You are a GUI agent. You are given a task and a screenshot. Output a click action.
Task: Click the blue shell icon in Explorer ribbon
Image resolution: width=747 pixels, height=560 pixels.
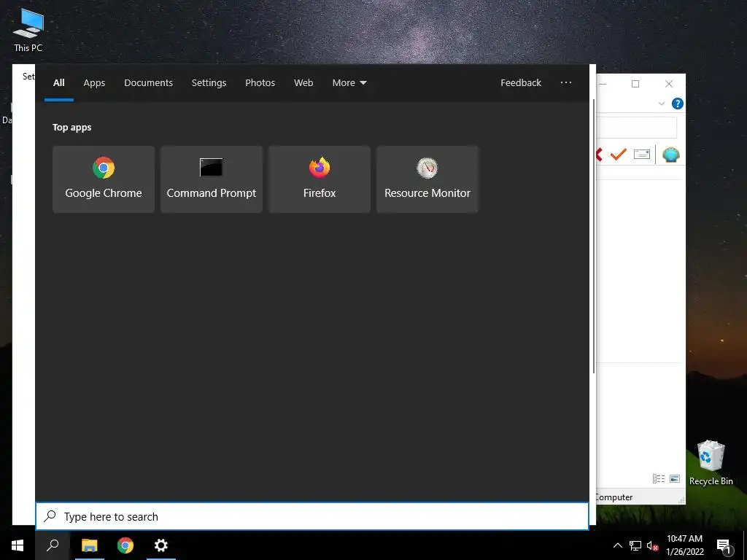click(671, 155)
